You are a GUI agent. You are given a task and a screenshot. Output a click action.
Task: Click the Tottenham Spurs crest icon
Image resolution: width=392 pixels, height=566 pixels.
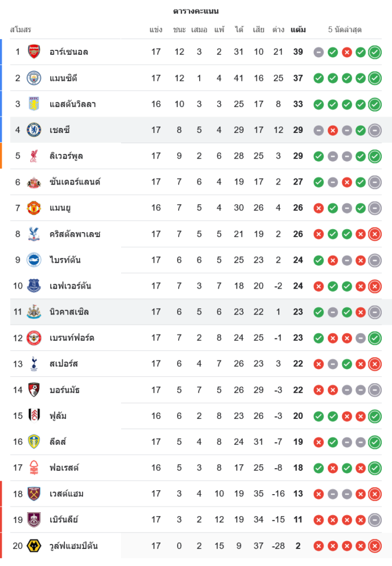point(34,364)
